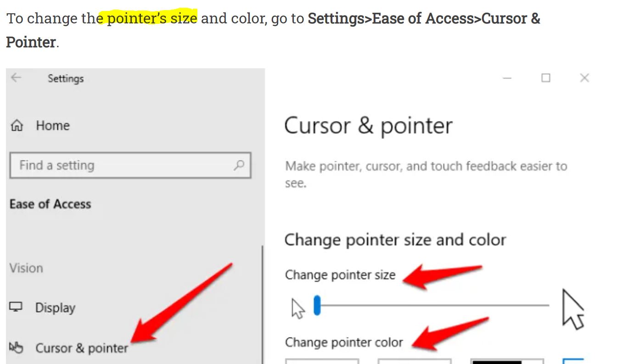Click the minimize icon of the Settings window
The height and width of the screenshot is (364, 622).
(507, 78)
